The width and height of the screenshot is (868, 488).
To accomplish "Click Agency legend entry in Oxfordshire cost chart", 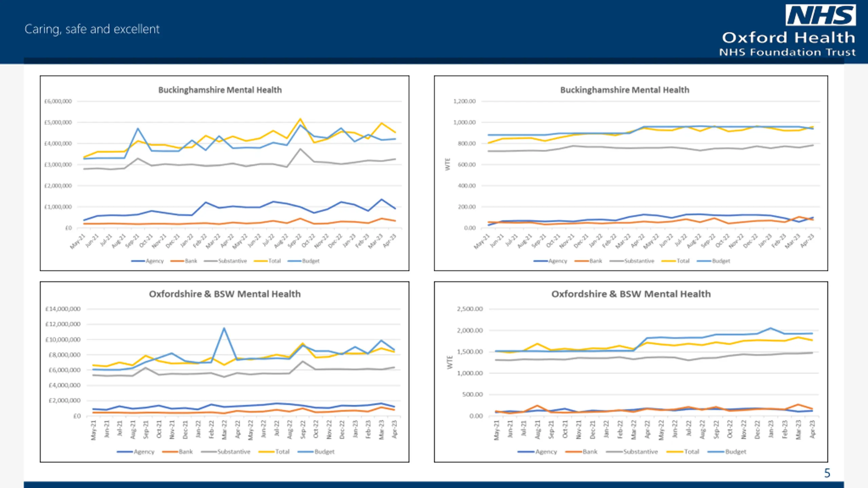I will coord(136,451).
